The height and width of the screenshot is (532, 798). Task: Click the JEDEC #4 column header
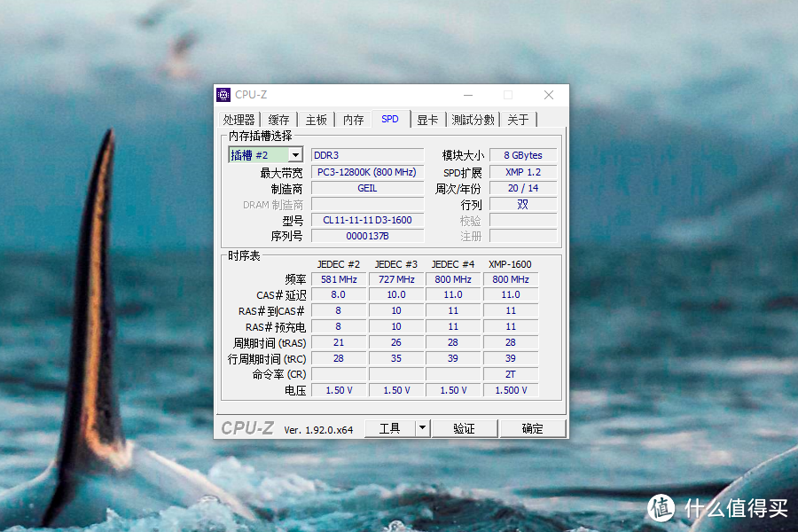(x=453, y=264)
